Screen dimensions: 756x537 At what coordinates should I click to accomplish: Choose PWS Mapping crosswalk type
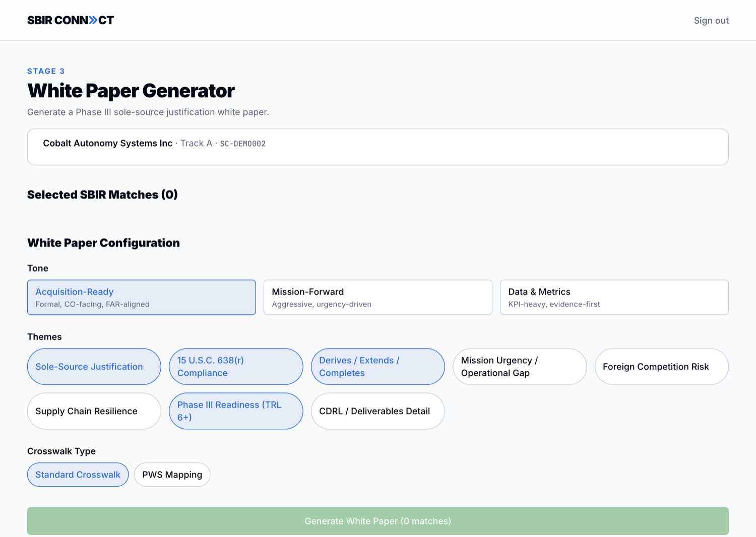pyautogui.click(x=172, y=475)
